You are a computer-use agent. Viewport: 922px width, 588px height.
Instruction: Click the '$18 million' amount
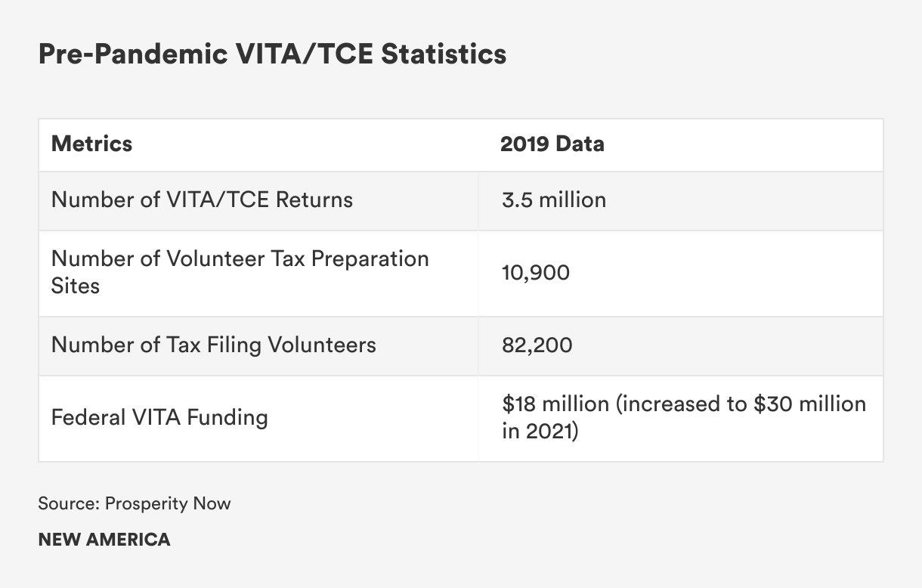[x=555, y=404]
